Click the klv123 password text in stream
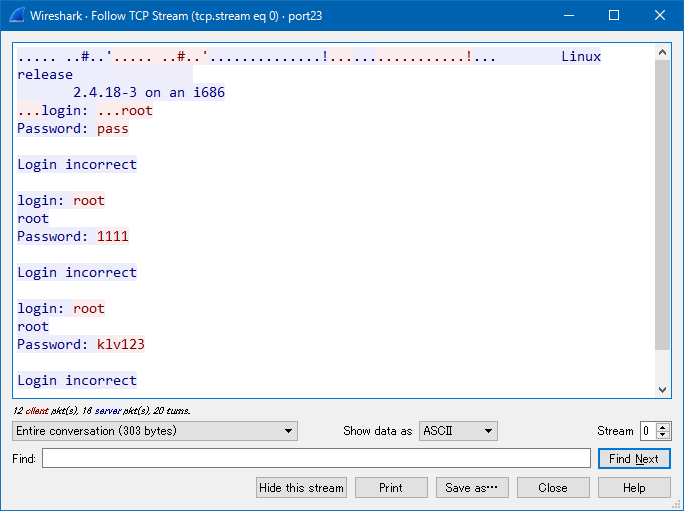Image resolution: width=684 pixels, height=511 pixels. click(x=120, y=345)
